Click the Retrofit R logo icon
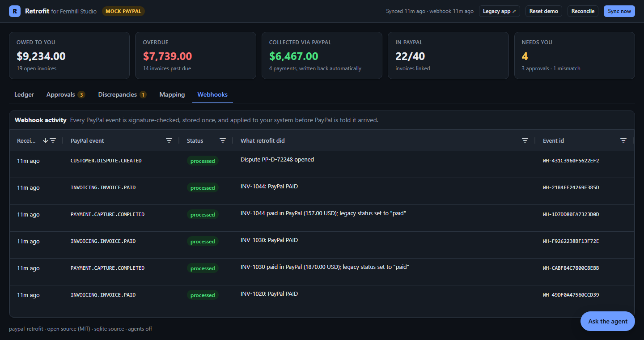The height and width of the screenshot is (340, 644). [x=15, y=11]
